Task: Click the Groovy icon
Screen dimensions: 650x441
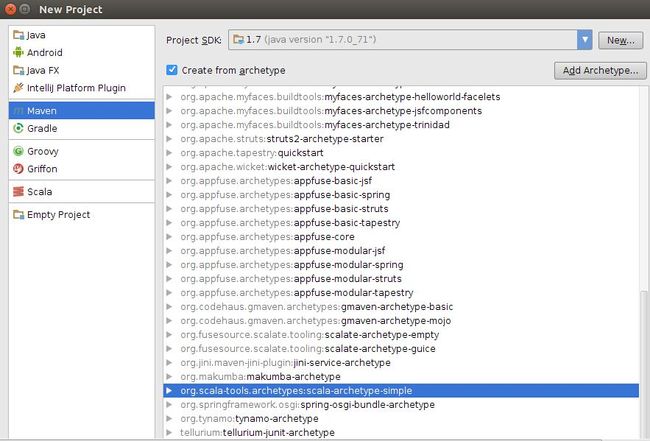Action: click(18, 151)
